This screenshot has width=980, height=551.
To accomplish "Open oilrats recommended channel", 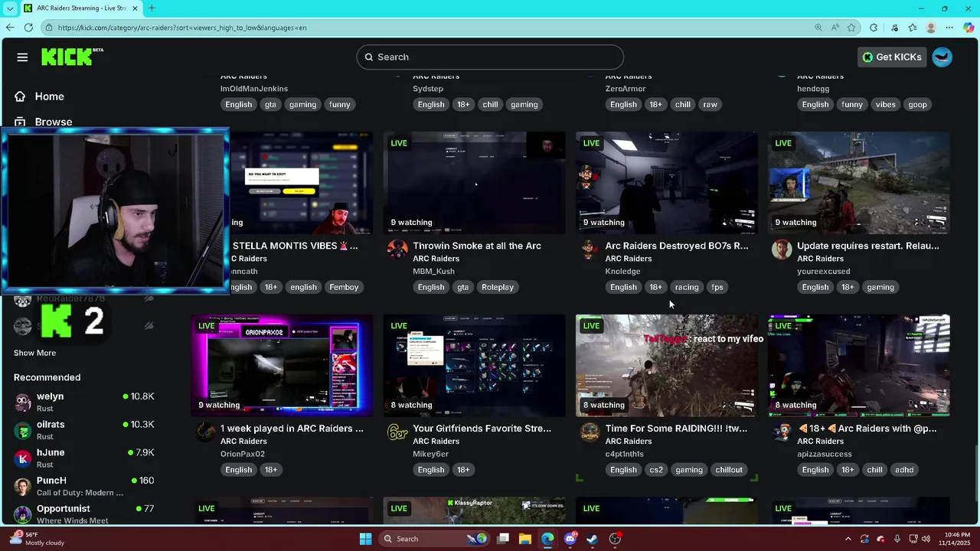I will coord(84,430).
